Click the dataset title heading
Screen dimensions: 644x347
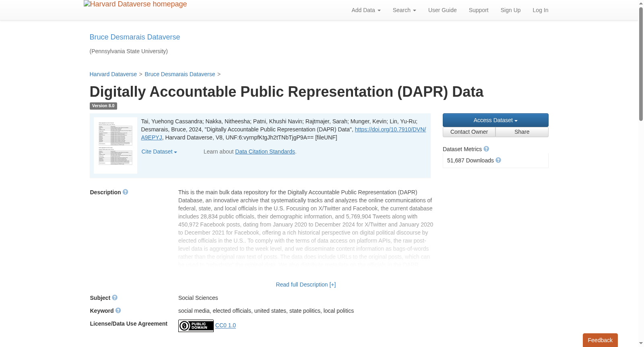[287, 92]
